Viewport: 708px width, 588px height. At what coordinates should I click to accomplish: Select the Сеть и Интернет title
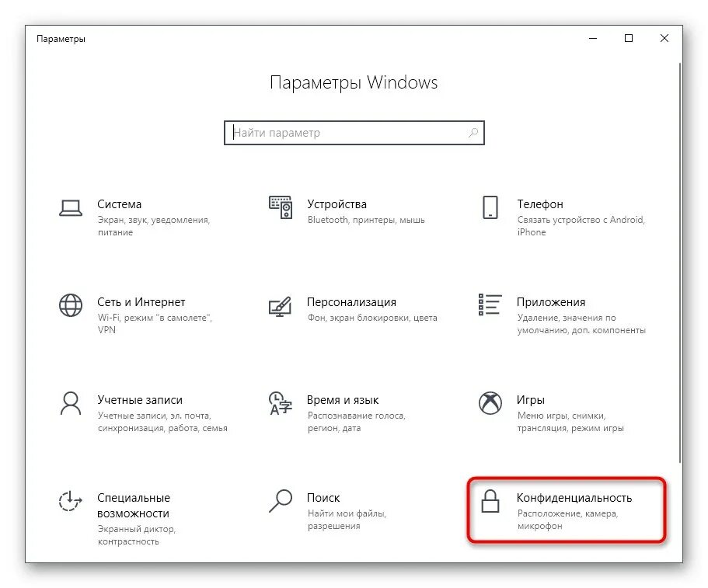tap(141, 302)
